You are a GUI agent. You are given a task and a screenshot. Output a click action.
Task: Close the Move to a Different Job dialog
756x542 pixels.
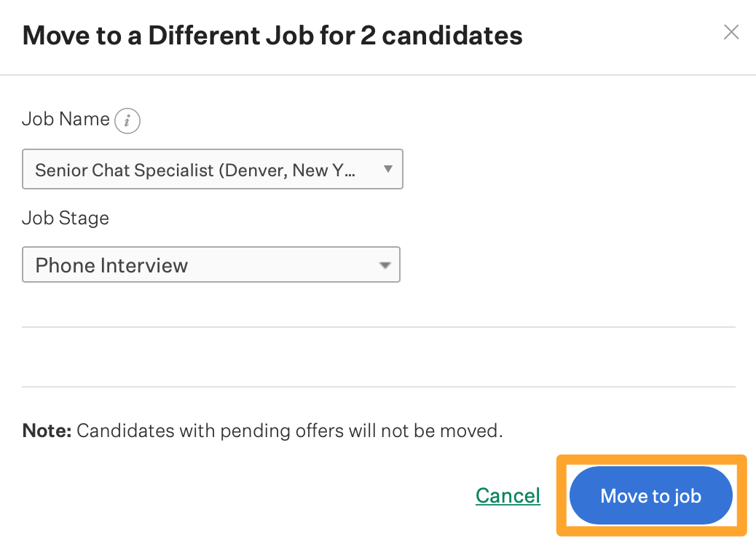click(731, 32)
